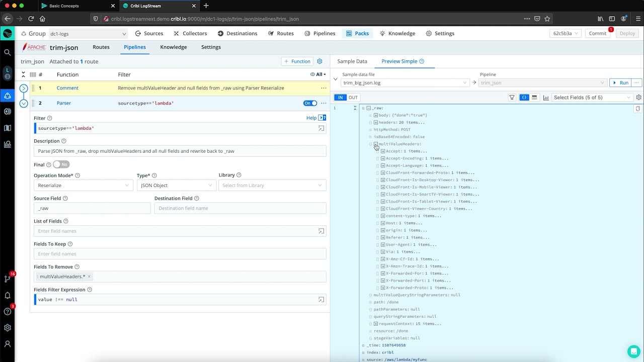Bookmark page with the star icon
Image resolution: width=644 pixels, height=362 pixels.
pos(547,19)
